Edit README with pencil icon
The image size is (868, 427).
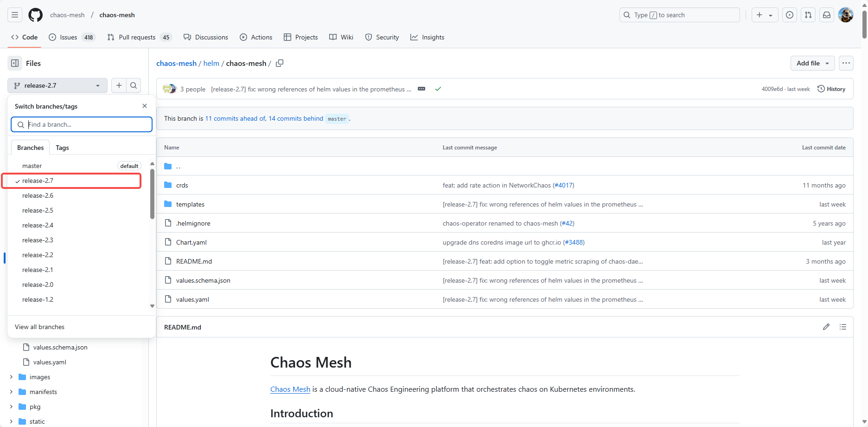[826, 327]
